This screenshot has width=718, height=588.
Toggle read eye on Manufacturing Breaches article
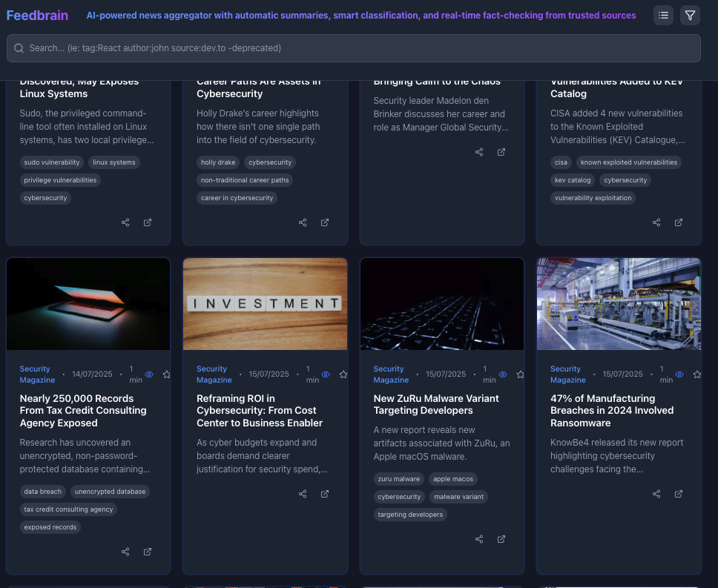pyautogui.click(x=679, y=374)
